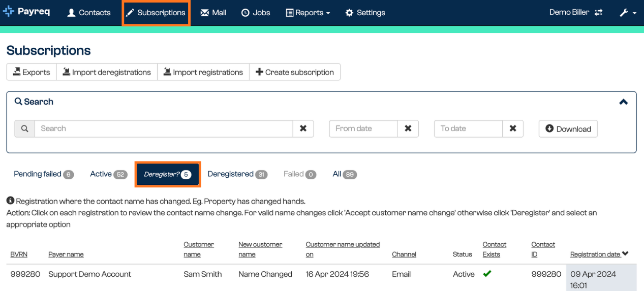This screenshot has height=291, width=644.
Task: Sort by Contact ID column
Action: point(543,249)
